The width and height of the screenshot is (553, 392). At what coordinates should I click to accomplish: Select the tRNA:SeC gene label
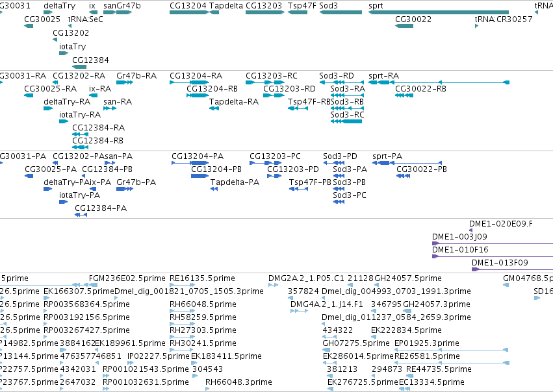pyautogui.click(x=85, y=19)
